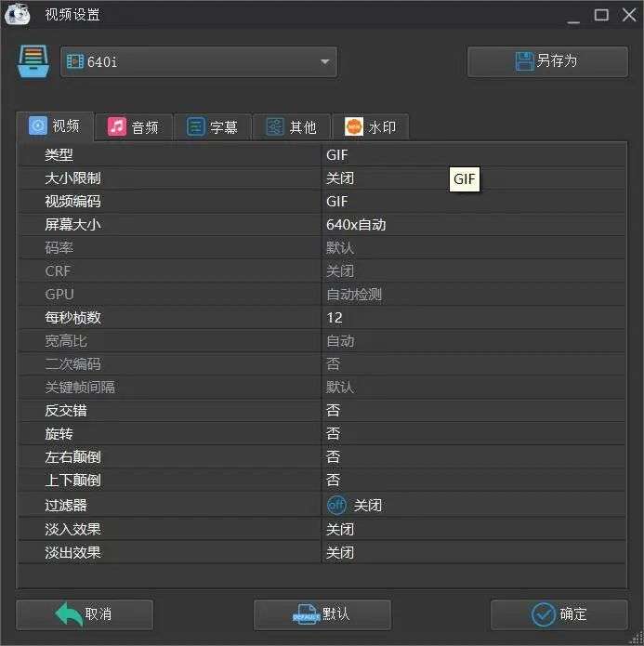Select the 大小限制 row label
The width and height of the screenshot is (644, 646).
(72, 178)
